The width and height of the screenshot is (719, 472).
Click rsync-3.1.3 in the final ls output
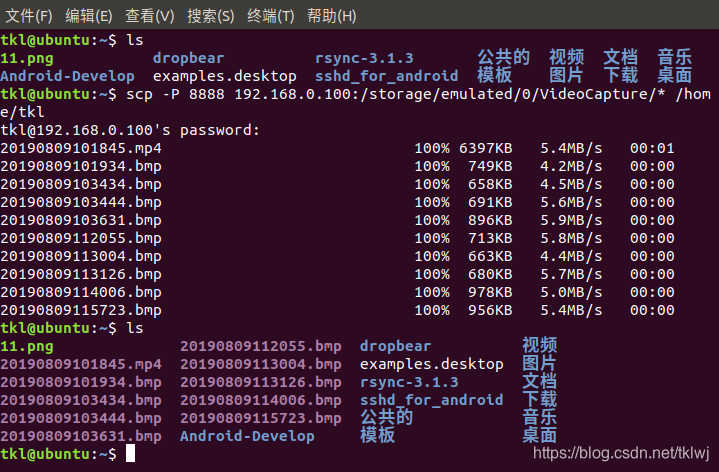(x=409, y=382)
